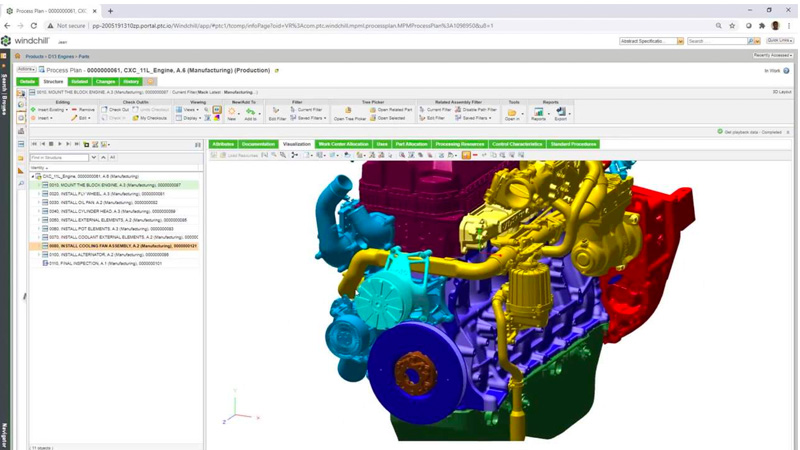Viewport: 800px width, 450px height.
Task: Open the Views dropdown in Viewing group
Action: pyautogui.click(x=188, y=110)
